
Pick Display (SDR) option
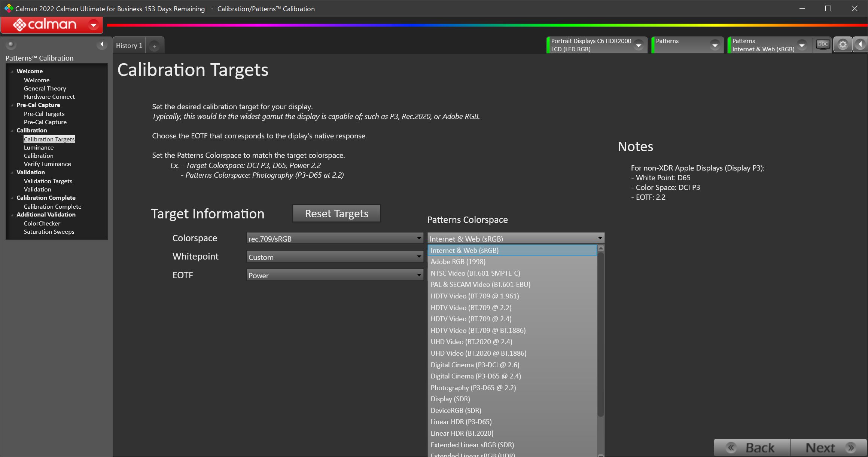(512, 399)
